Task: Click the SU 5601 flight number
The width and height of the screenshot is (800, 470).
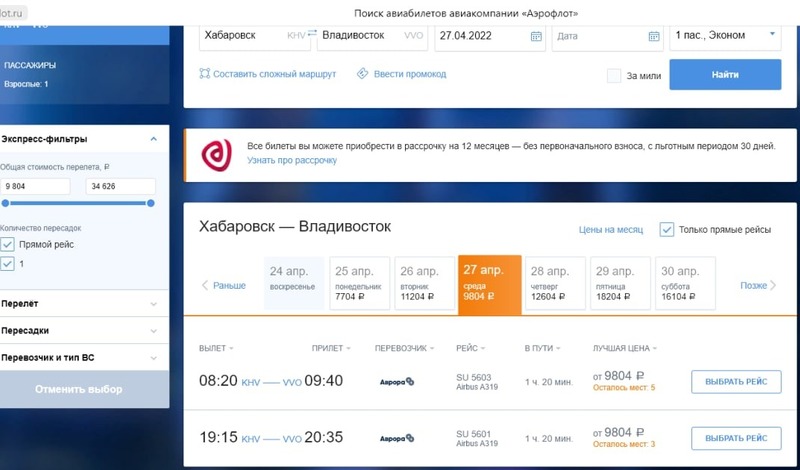Action: point(473,434)
